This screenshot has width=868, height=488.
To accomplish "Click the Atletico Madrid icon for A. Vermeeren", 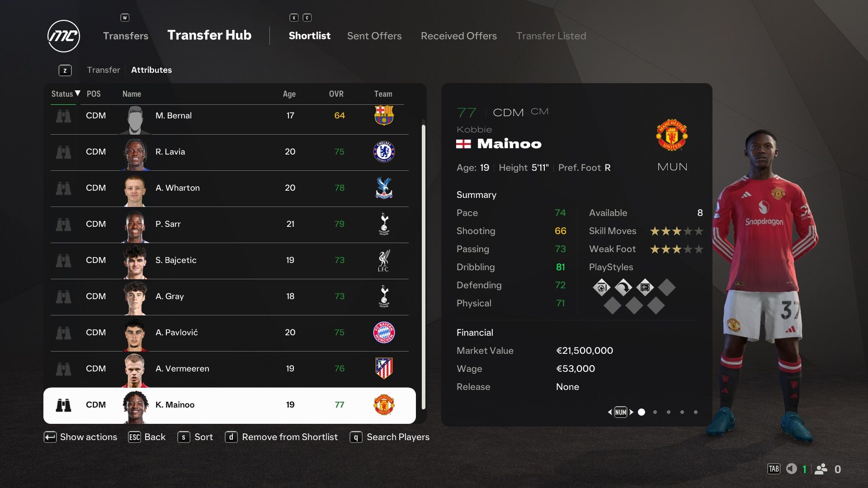I will point(383,368).
